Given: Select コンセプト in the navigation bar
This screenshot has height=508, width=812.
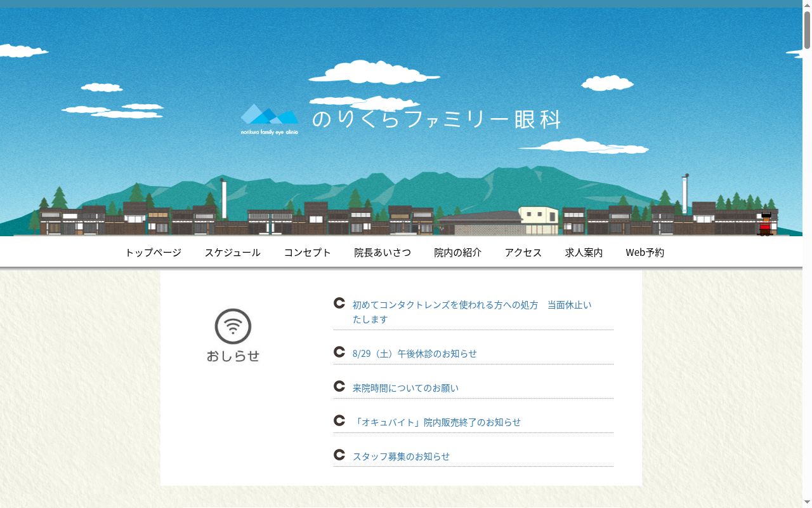Looking at the screenshot, I should [x=307, y=253].
